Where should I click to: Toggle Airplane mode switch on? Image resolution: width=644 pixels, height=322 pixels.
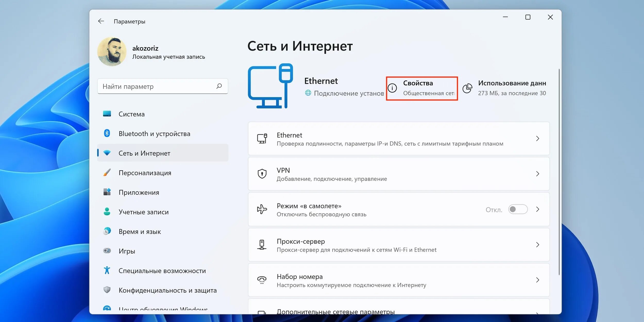tap(518, 209)
